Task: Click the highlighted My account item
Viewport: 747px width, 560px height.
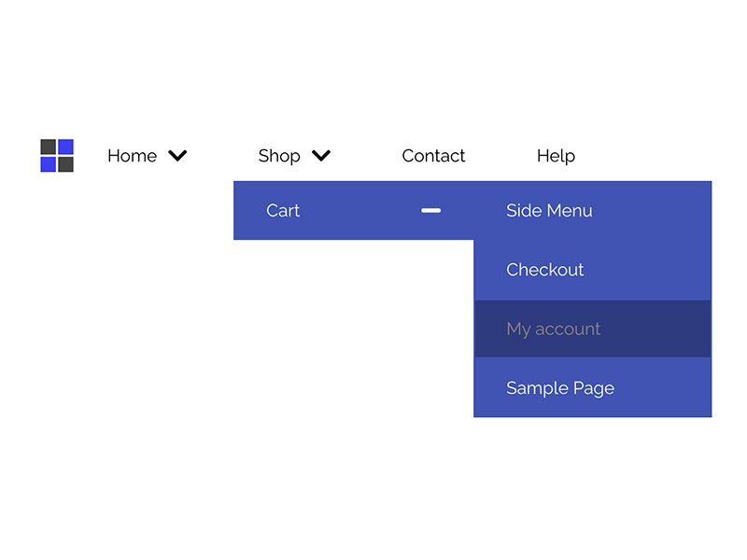Action: (x=554, y=329)
